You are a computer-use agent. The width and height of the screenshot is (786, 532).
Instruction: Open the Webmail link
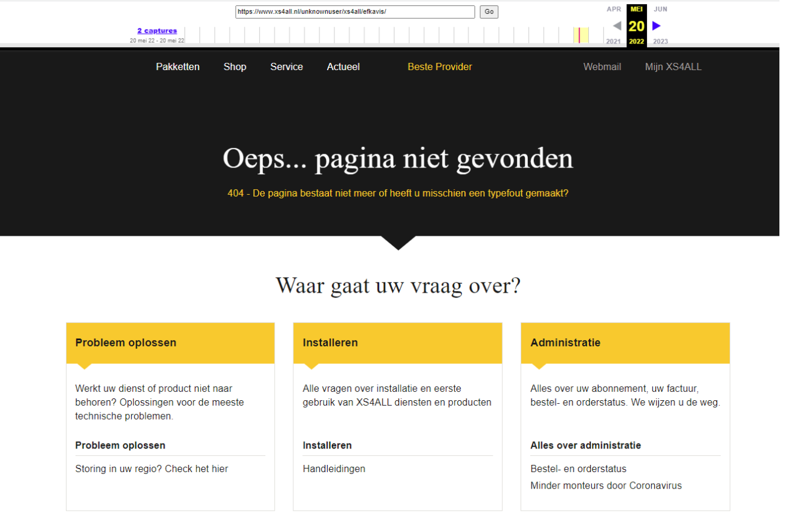tap(602, 67)
